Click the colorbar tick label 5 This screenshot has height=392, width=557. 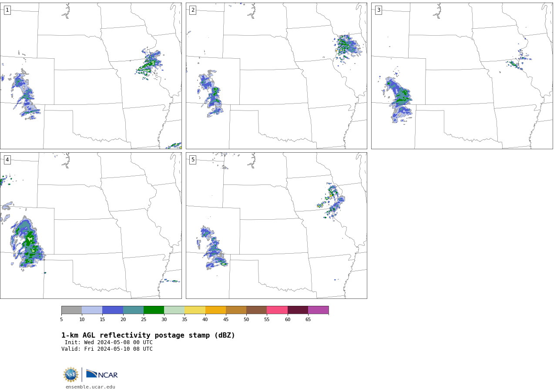[61, 320]
